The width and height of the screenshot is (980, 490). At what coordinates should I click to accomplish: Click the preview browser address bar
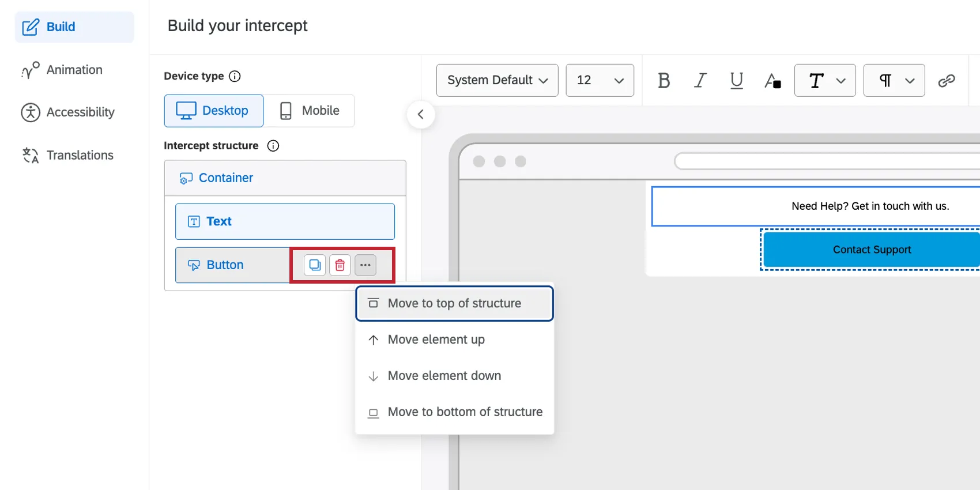pyautogui.click(x=827, y=161)
